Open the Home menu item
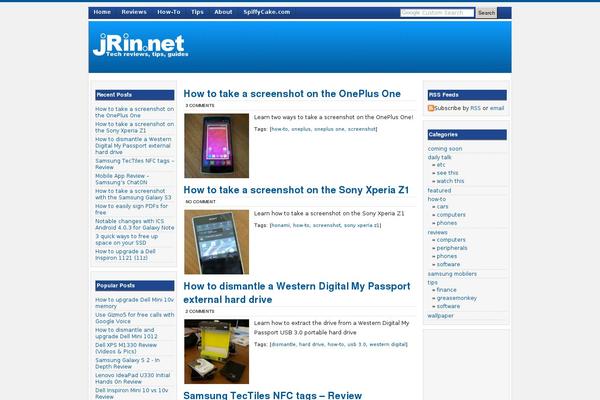Image resolution: width=600 pixels, height=400 pixels. [x=102, y=12]
